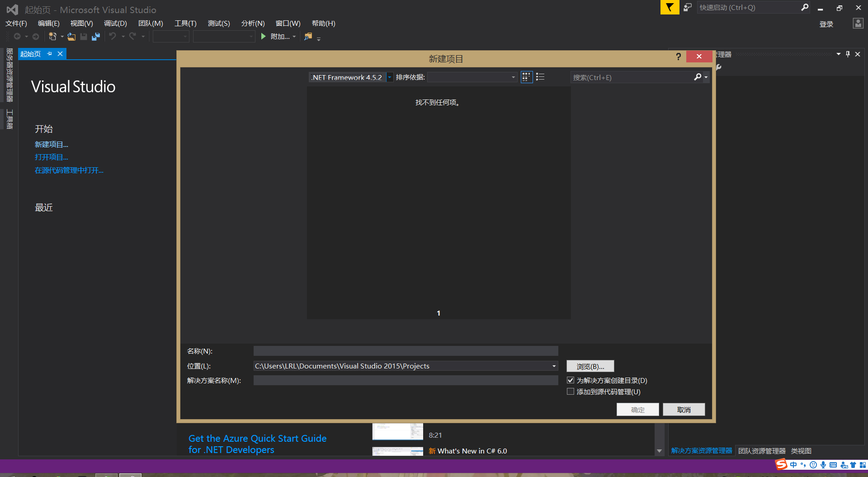Viewport: 868px width, 477px height.
Task: Click the navigate forward arrow icon
Action: point(36,36)
